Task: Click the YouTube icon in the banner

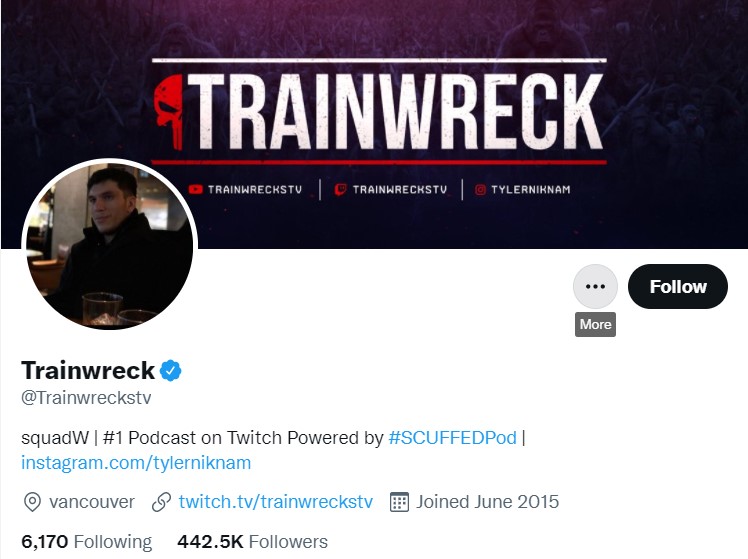Action: pos(195,189)
